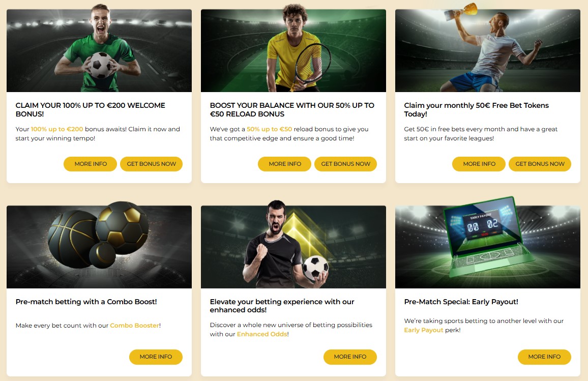Click the 'Early Payout' highlighted text link
The width and height of the screenshot is (588, 381).
(424, 330)
